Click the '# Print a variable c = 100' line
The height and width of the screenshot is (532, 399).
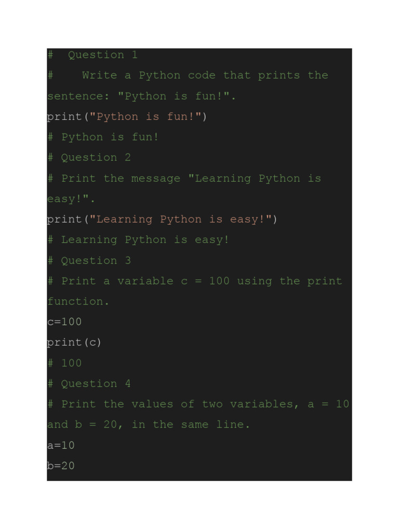pos(194,281)
